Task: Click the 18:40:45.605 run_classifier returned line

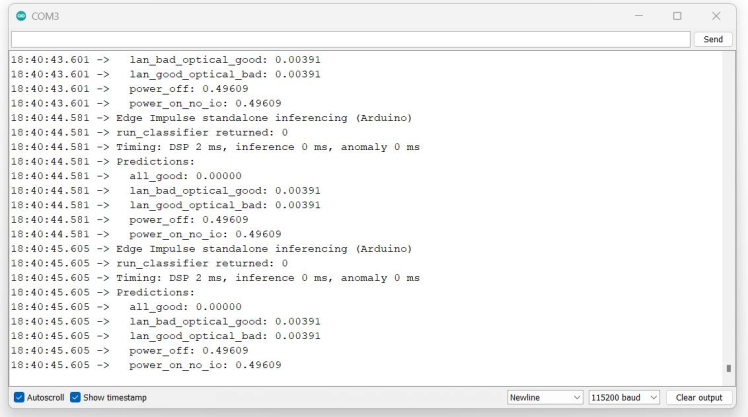Action: [149, 263]
